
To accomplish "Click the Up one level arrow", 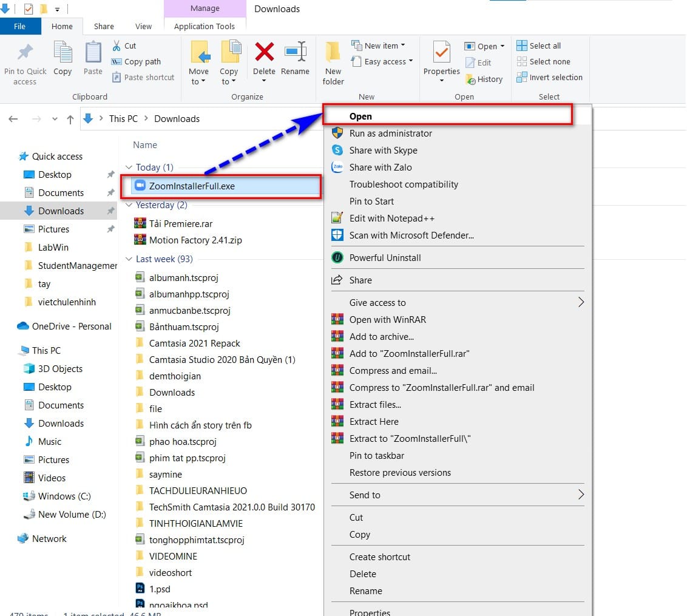I will point(70,119).
